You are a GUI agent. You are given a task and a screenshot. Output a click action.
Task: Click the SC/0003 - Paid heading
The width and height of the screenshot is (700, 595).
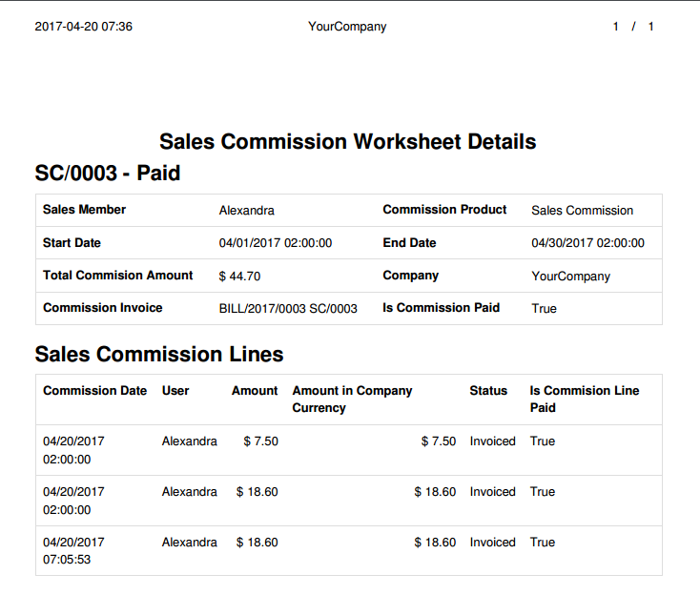click(x=107, y=174)
